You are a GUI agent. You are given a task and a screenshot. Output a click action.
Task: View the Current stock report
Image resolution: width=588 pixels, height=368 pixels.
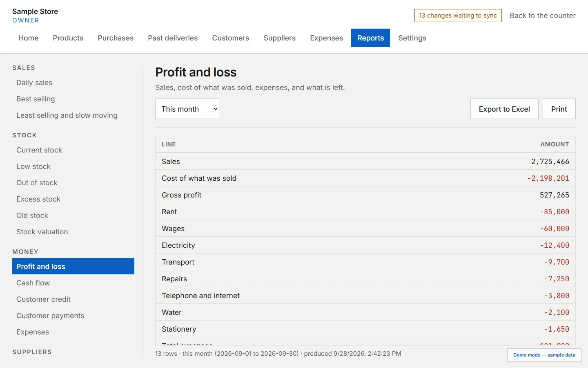(73, 150)
